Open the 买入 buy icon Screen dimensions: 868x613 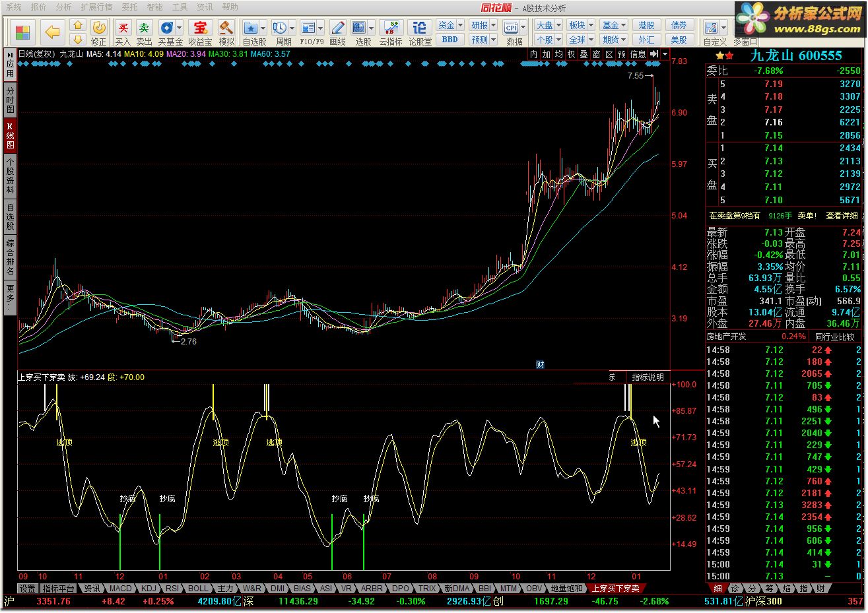point(123,28)
